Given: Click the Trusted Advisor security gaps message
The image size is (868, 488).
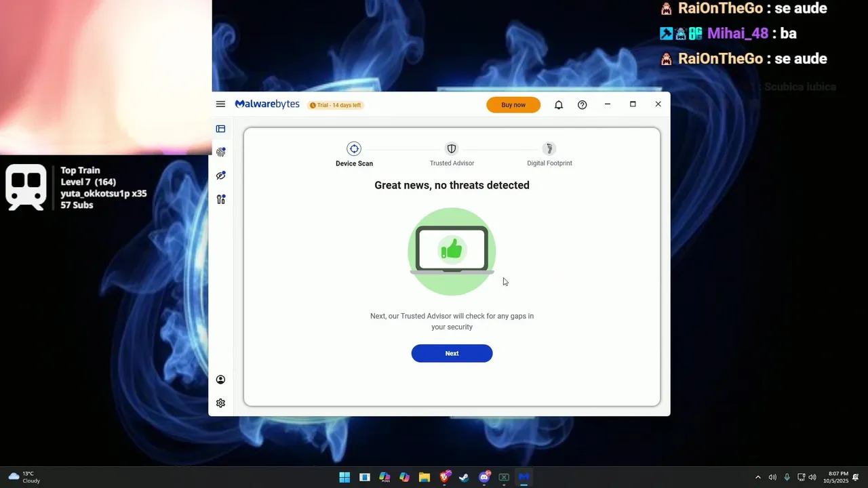Looking at the screenshot, I should click(x=452, y=321).
